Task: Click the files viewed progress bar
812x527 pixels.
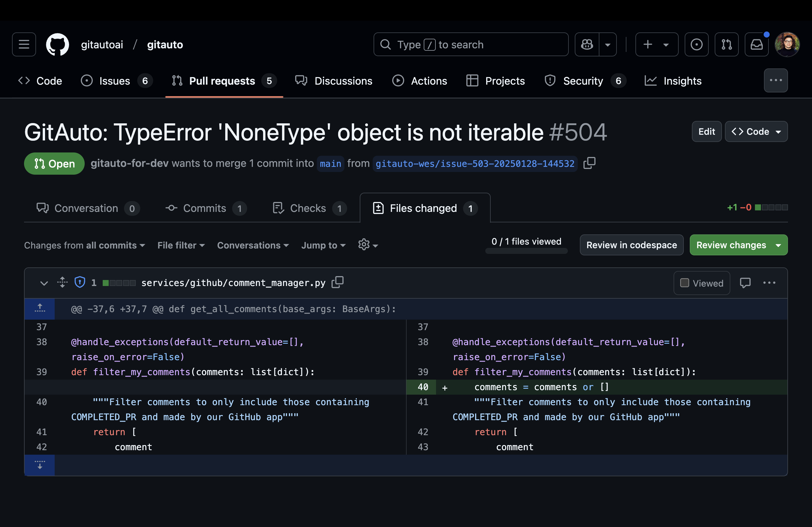Action: pyautogui.click(x=526, y=251)
